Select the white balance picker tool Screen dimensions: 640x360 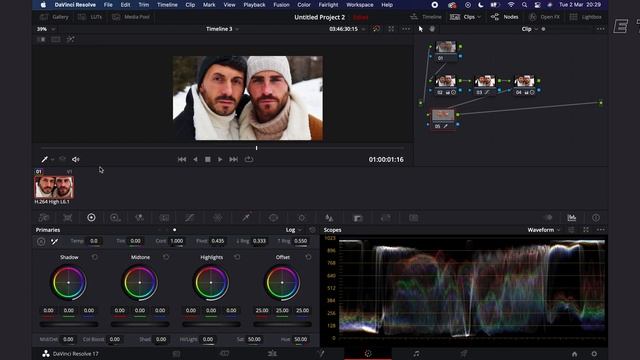point(54,242)
